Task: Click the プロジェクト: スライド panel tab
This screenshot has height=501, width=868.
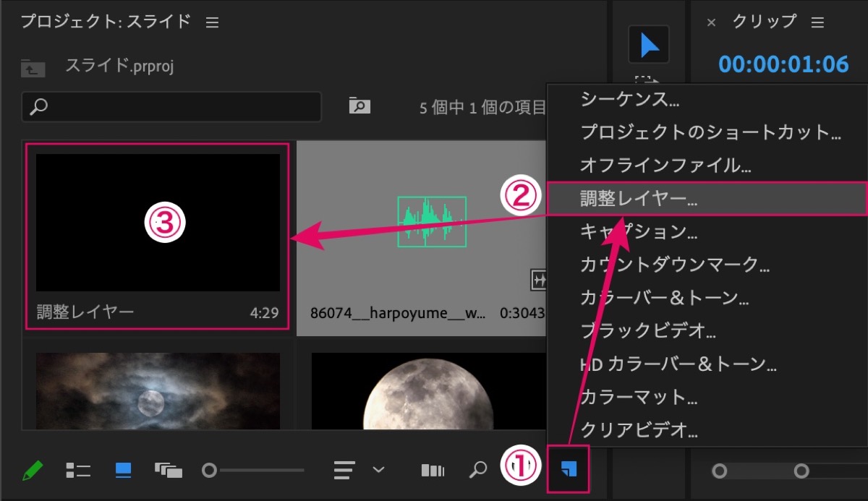Action: point(106,22)
